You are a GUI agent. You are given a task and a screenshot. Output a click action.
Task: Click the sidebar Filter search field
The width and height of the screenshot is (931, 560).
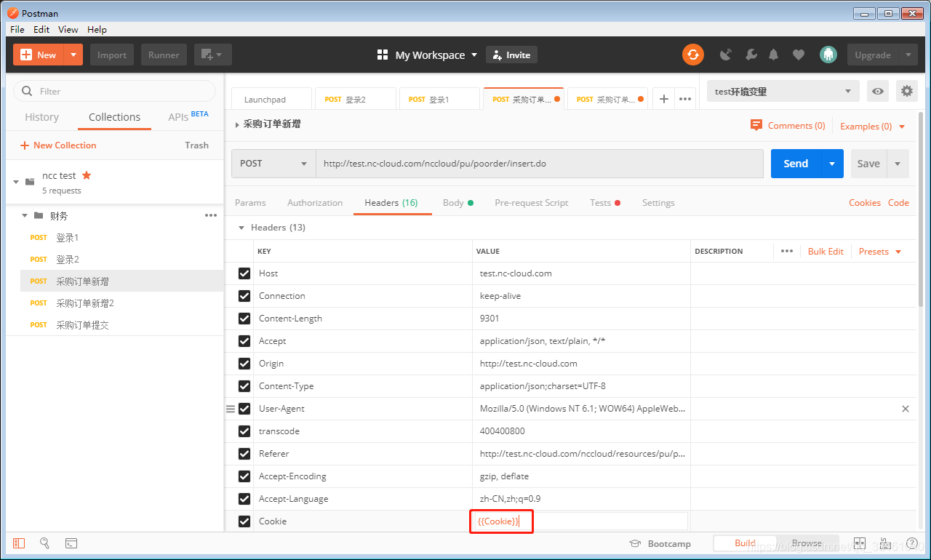point(115,91)
